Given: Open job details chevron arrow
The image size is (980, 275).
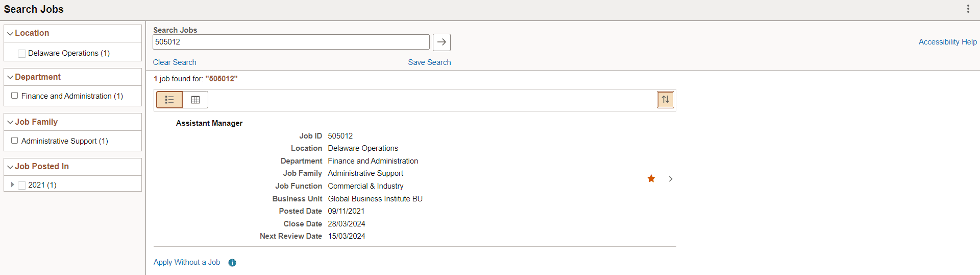Looking at the screenshot, I should [671, 179].
